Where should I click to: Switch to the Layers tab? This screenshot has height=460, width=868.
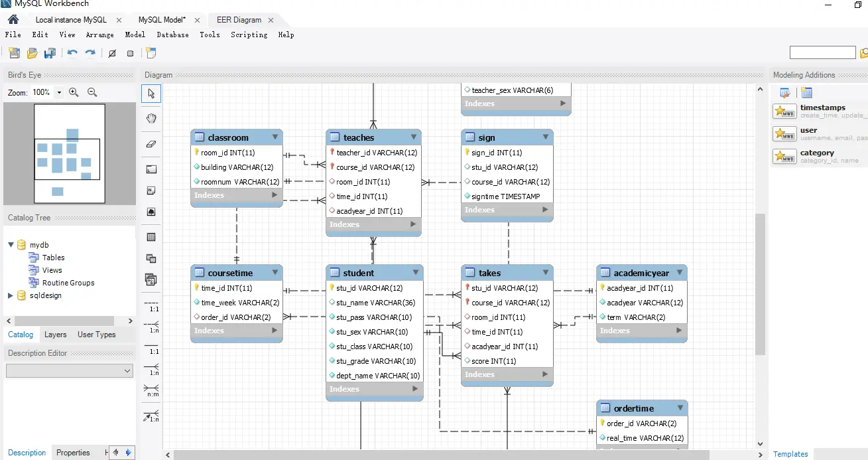point(56,335)
